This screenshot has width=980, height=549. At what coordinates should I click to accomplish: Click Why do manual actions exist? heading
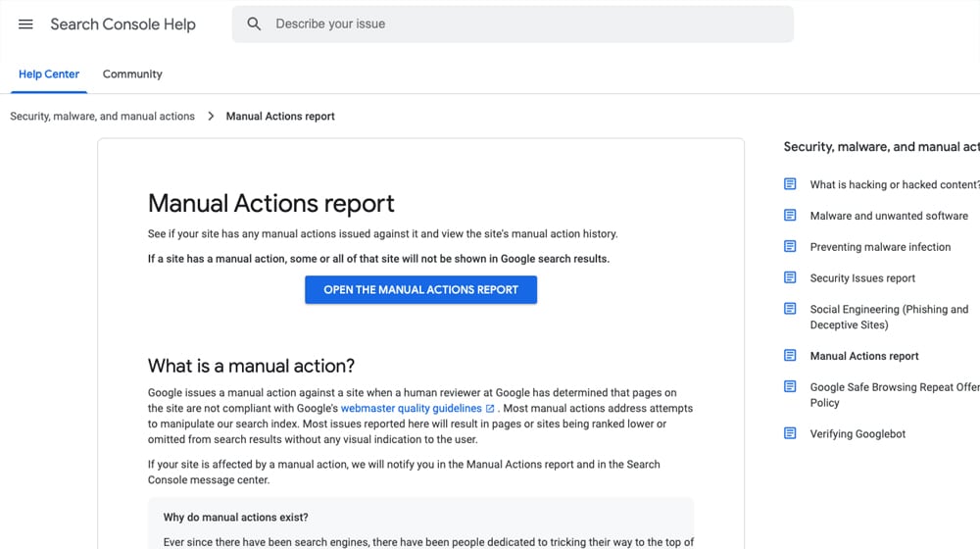pos(235,517)
